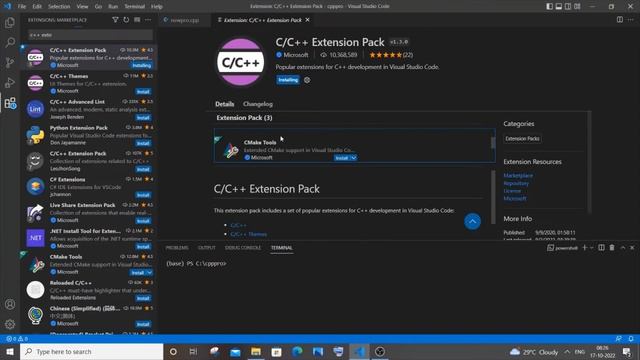The height and width of the screenshot is (360, 640).
Task: Open notifications bell in status bar
Action: pos(631,339)
